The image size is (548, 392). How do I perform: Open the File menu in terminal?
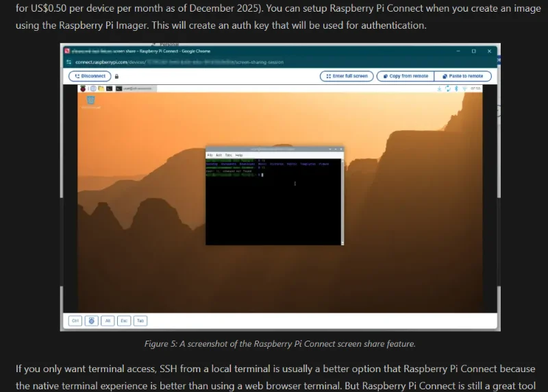pos(211,156)
